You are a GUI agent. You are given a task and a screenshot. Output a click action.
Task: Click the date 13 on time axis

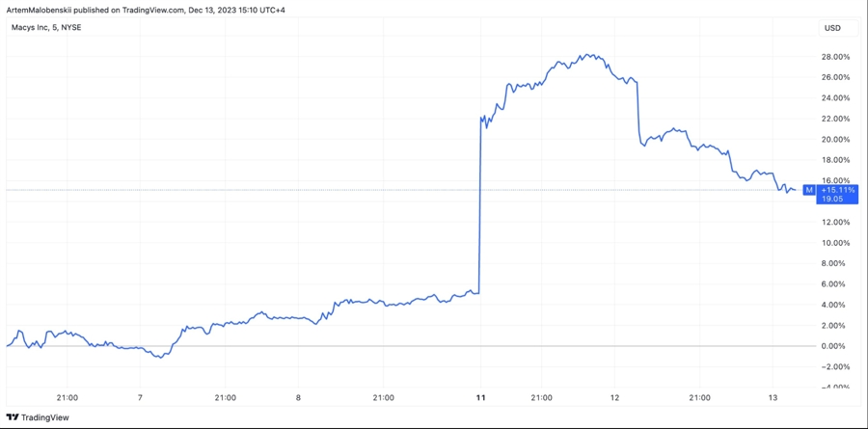point(773,397)
